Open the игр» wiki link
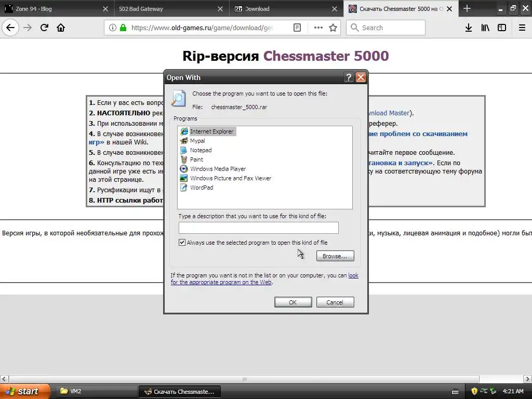Viewport: 532px width, 399px height. tap(96, 142)
